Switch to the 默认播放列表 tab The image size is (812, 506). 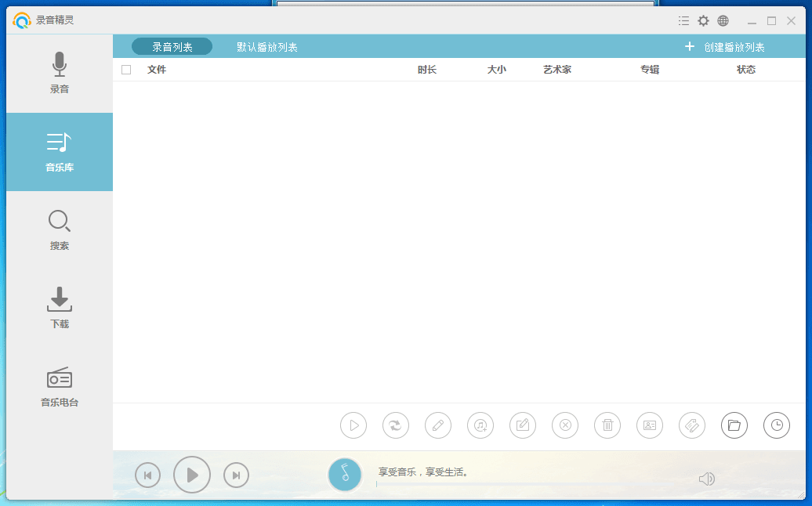tap(267, 47)
